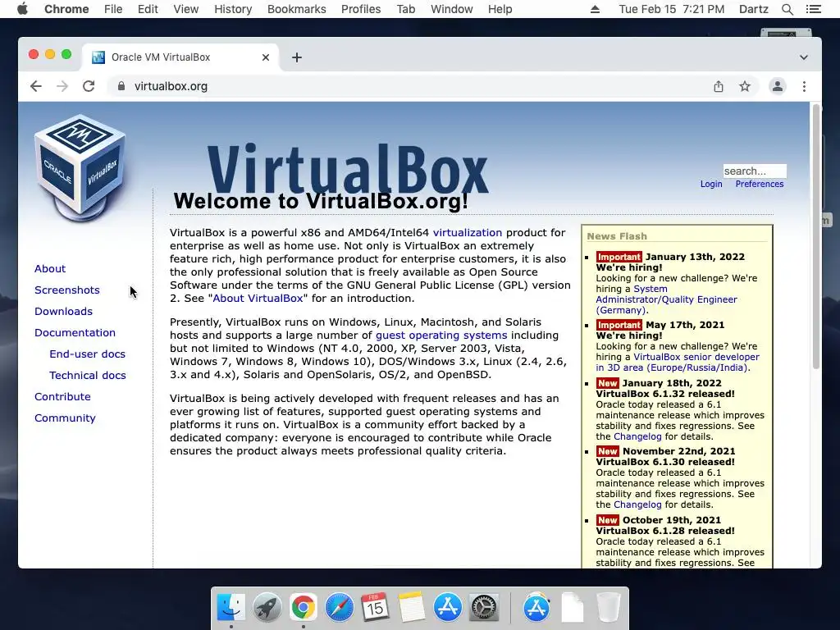Select the Oracle VM VirtualBox tab
The height and width of the screenshot is (630, 840).
coord(180,57)
